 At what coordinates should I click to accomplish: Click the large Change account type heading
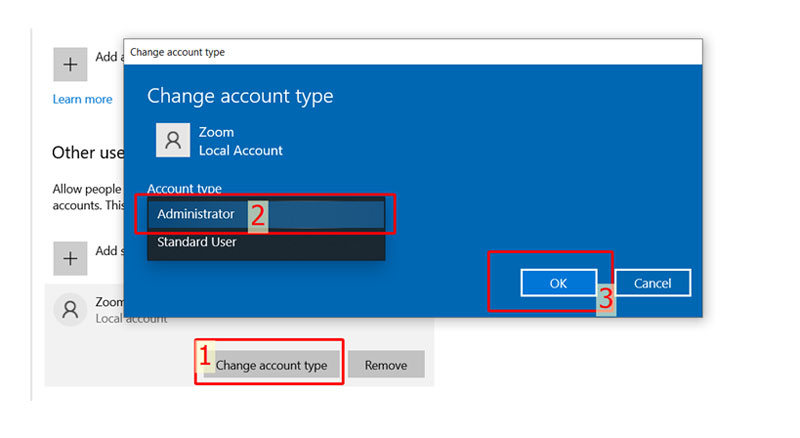pos(240,96)
